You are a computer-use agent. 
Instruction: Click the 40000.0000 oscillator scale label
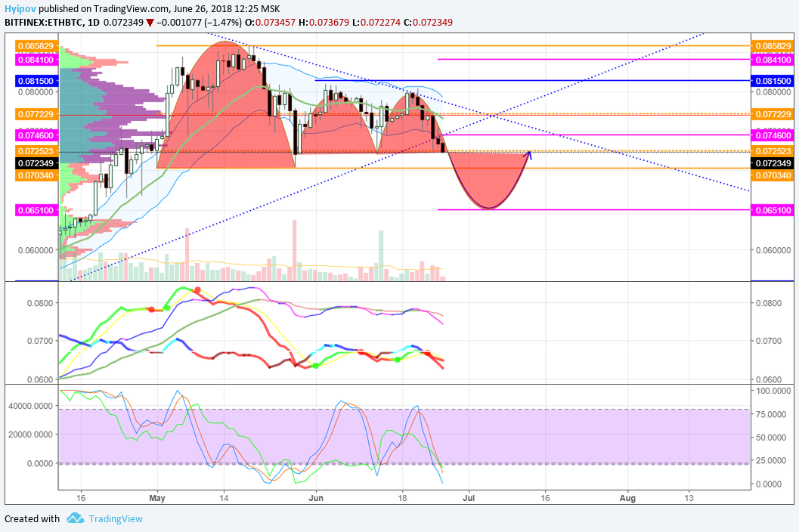[x=31, y=406]
